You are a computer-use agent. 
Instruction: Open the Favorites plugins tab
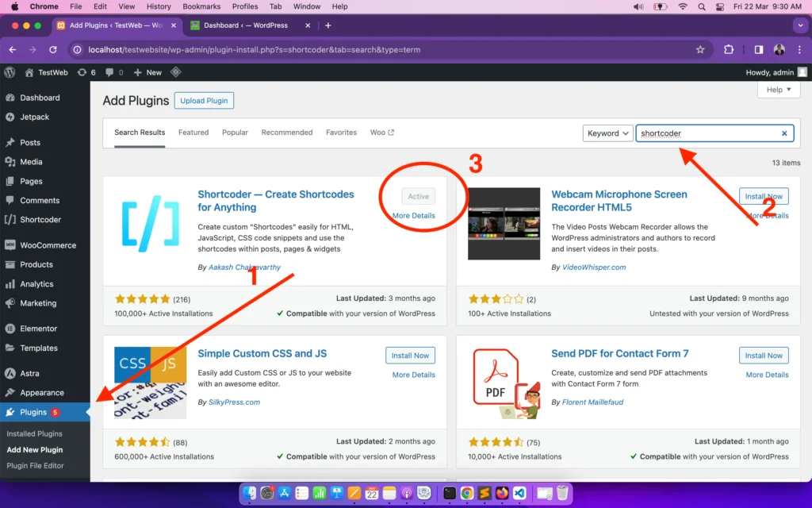tap(341, 133)
